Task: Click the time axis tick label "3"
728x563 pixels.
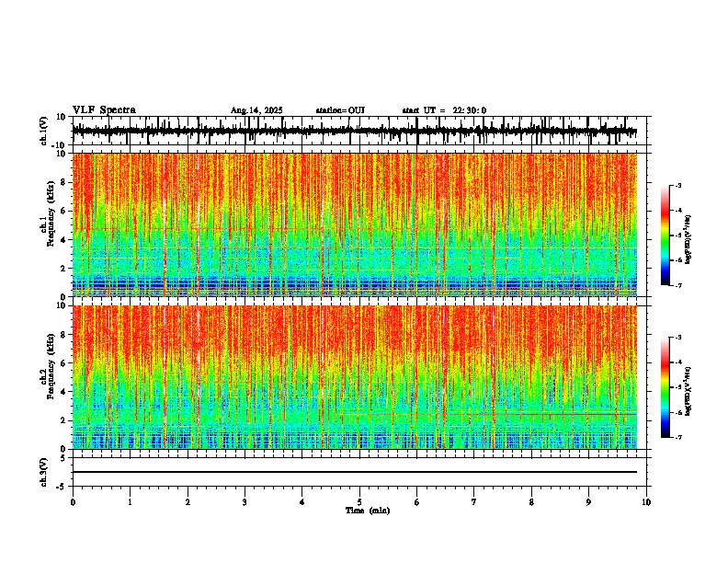Action: click(x=245, y=502)
